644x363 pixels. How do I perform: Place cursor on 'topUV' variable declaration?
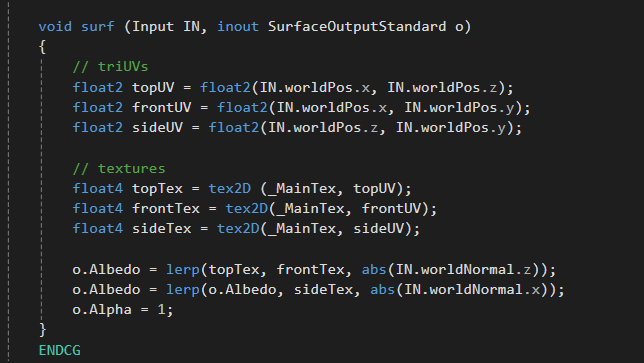click(x=153, y=87)
